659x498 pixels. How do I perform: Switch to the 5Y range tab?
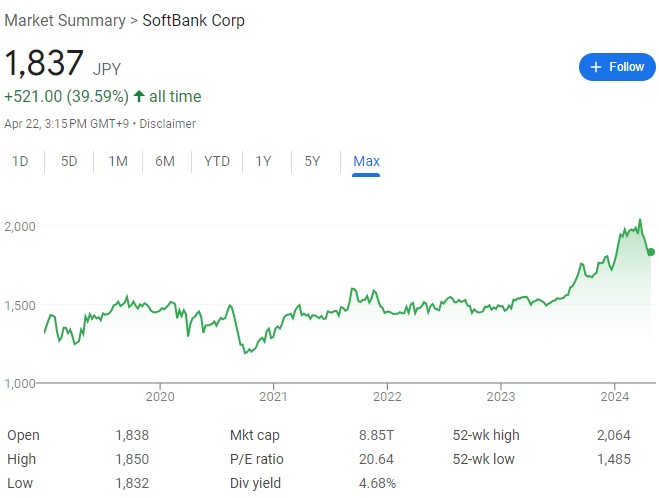tap(312, 161)
